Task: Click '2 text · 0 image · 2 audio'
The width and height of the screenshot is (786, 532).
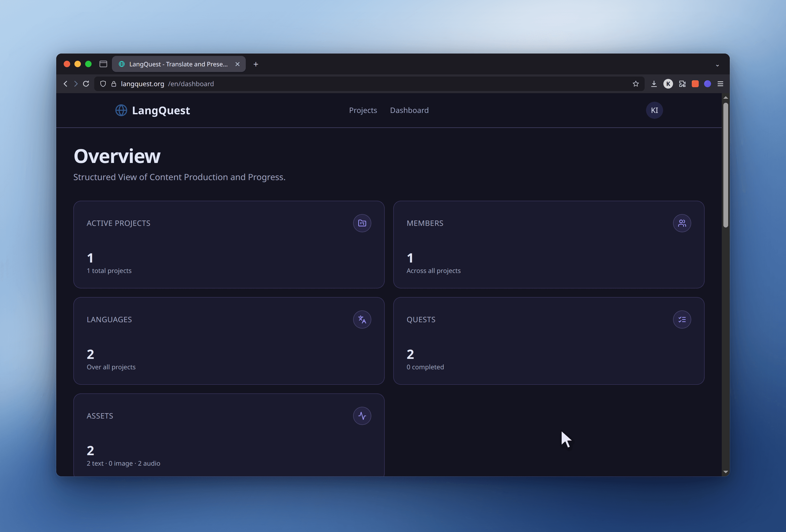Action: [123, 463]
